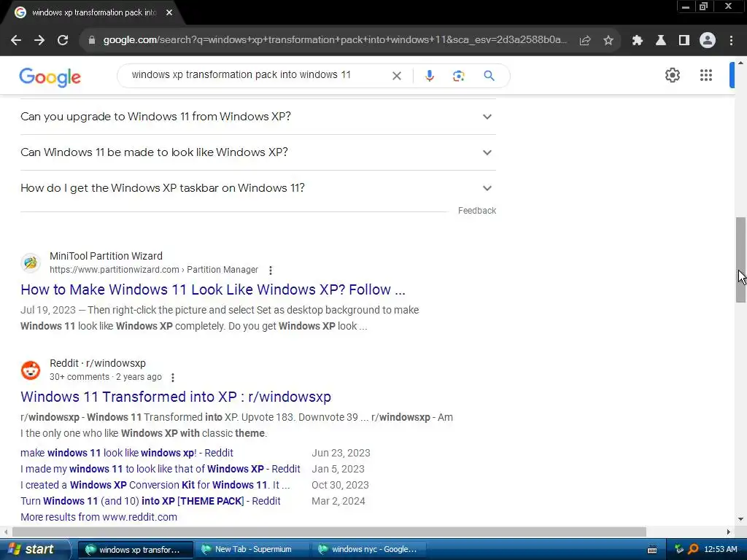Expand 'Can you upgrade to Windows 11' question
The width and height of the screenshot is (747, 560).
[x=258, y=117]
